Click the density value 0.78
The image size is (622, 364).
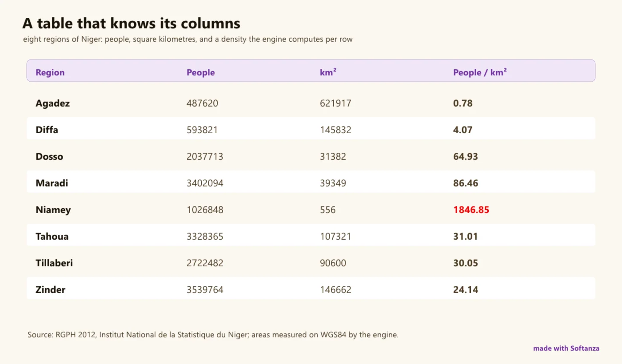(x=463, y=103)
